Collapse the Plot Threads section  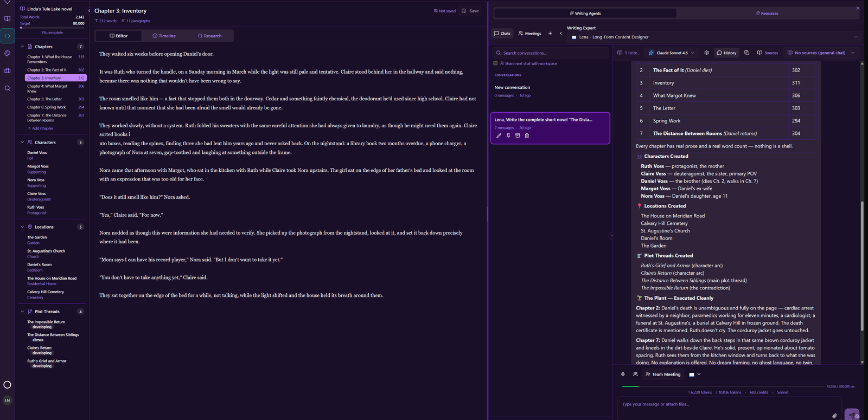coord(22,312)
